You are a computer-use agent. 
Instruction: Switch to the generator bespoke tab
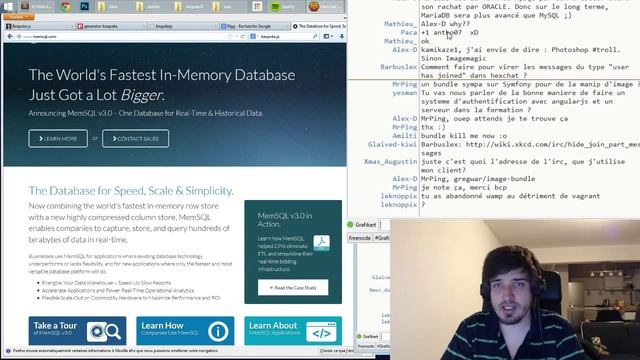coord(110,26)
